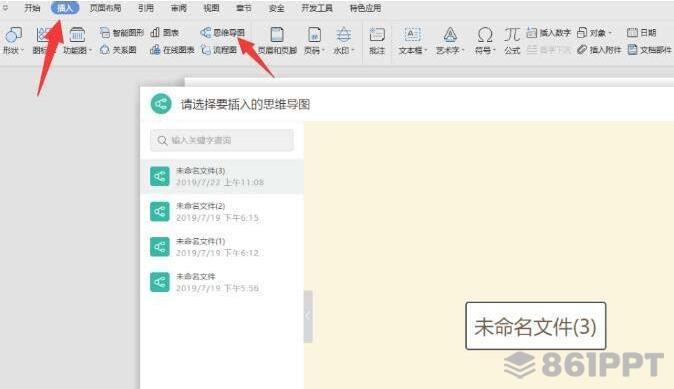The height and width of the screenshot is (389, 674).
Task: Open 文档部件 document parts
Action: point(649,50)
